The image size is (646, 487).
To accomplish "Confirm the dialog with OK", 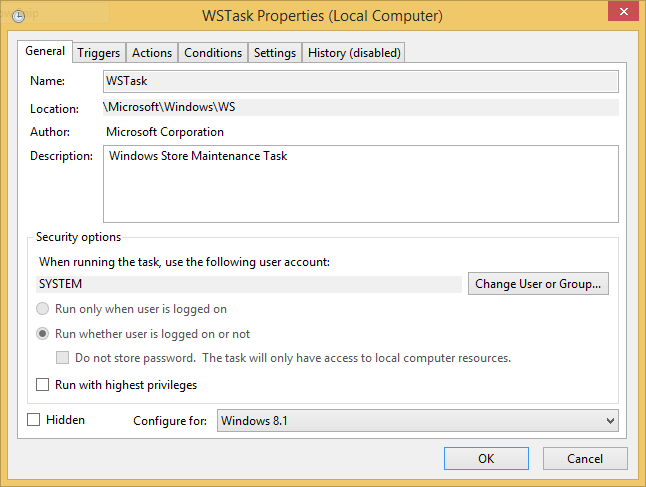I will click(x=486, y=459).
